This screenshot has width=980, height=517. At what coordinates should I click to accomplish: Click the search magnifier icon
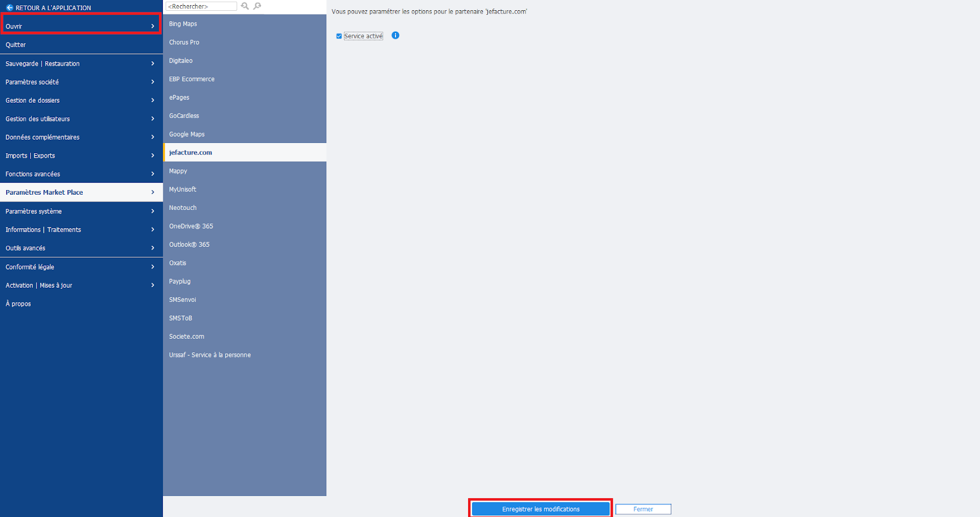click(245, 6)
